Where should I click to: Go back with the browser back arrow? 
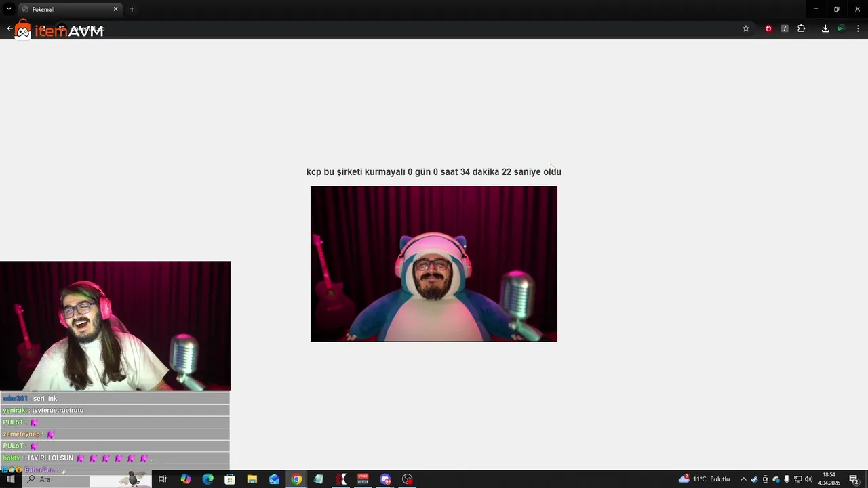click(9, 28)
